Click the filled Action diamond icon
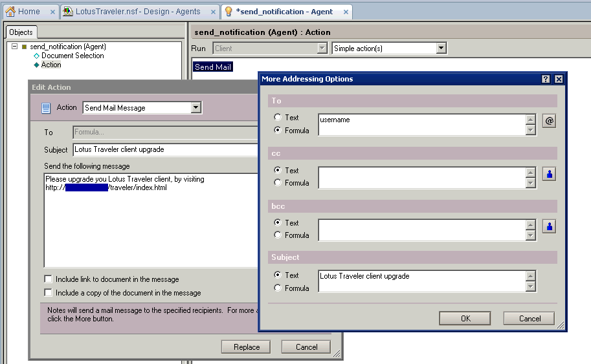This screenshot has height=364, width=591. (36, 65)
